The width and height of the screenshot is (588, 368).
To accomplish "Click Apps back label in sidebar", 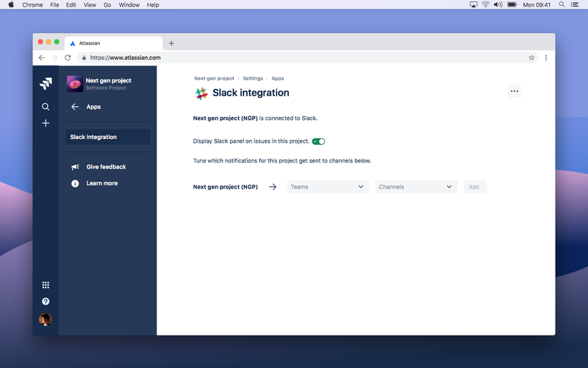I will pyautogui.click(x=93, y=107).
